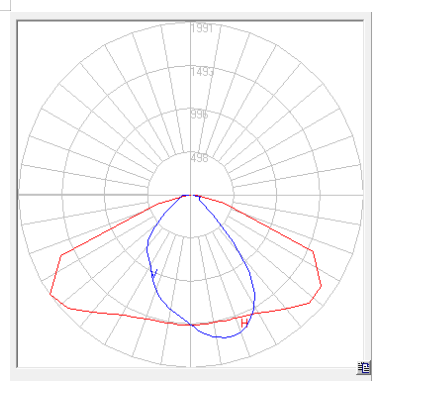Screen dimensions: 424x397
Task: Select the 498 inner ring label
Action: pos(199,158)
